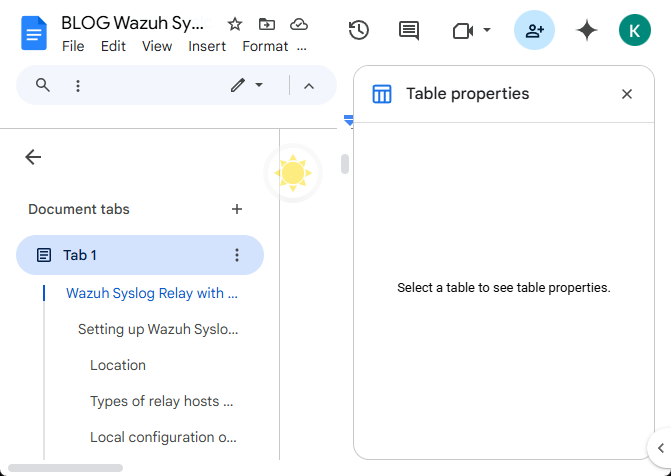Image resolution: width=671 pixels, height=476 pixels.
Task: Jump to Location heading in outline
Action: tap(118, 365)
